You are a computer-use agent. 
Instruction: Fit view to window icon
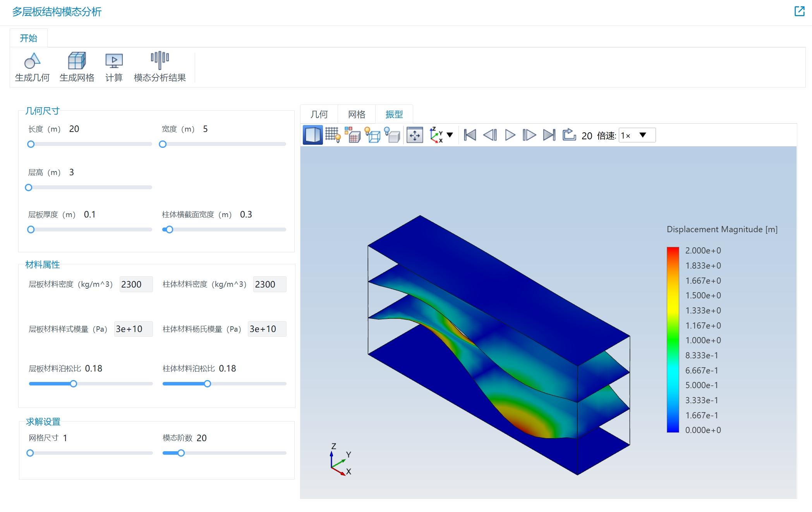click(414, 135)
